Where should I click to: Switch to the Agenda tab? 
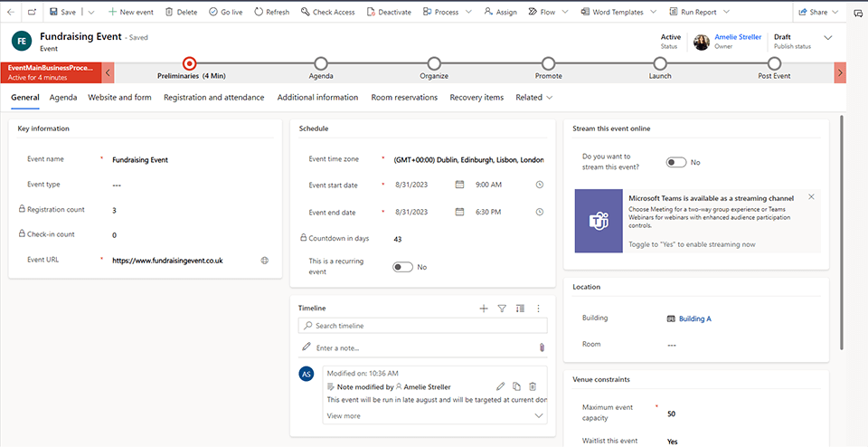(63, 98)
